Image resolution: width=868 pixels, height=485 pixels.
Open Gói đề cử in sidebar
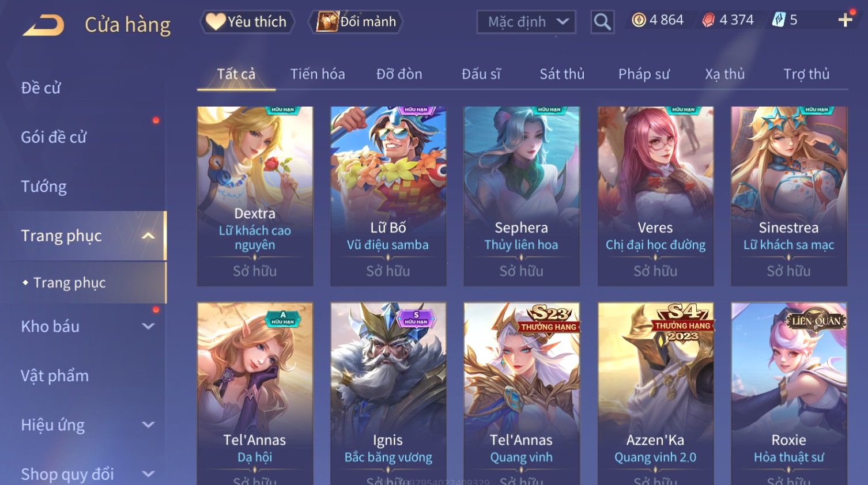(54, 137)
